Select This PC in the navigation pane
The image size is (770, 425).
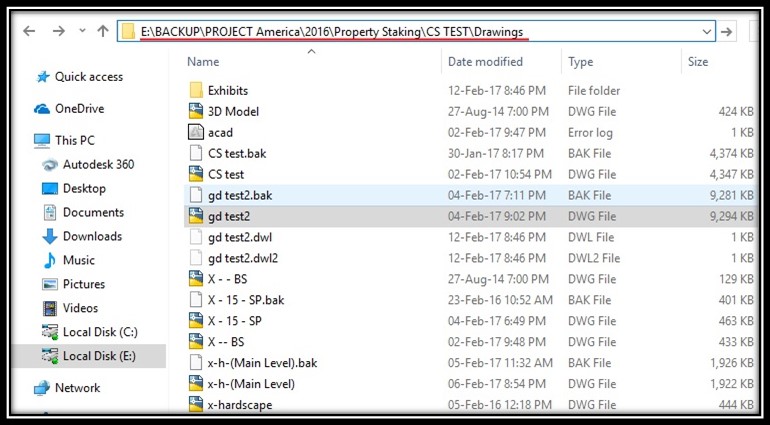[75, 141]
